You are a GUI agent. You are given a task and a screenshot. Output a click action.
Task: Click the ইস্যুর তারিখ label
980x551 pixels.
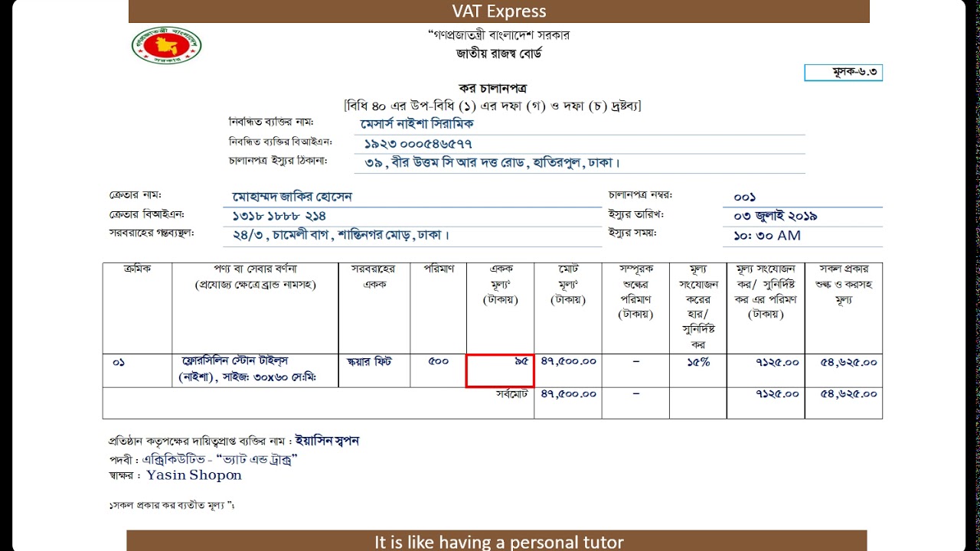(x=636, y=214)
